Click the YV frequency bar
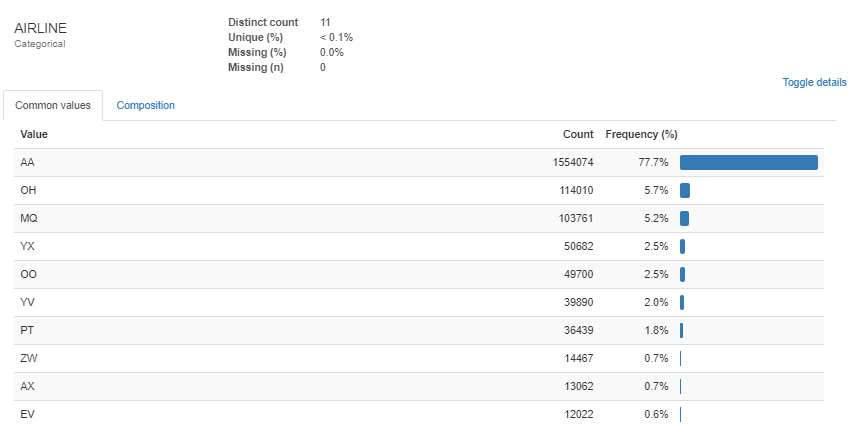Viewport: 854px width, 440px height. click(x=682, y=302)
